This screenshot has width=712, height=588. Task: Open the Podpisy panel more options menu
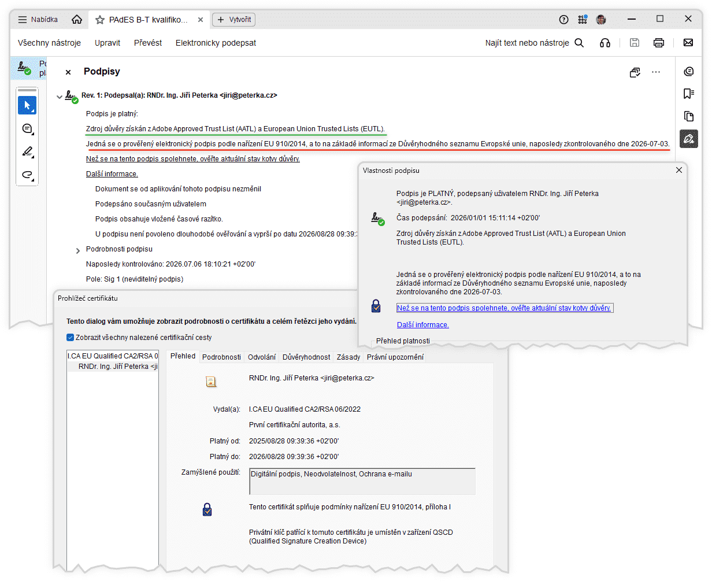point(656,72)
